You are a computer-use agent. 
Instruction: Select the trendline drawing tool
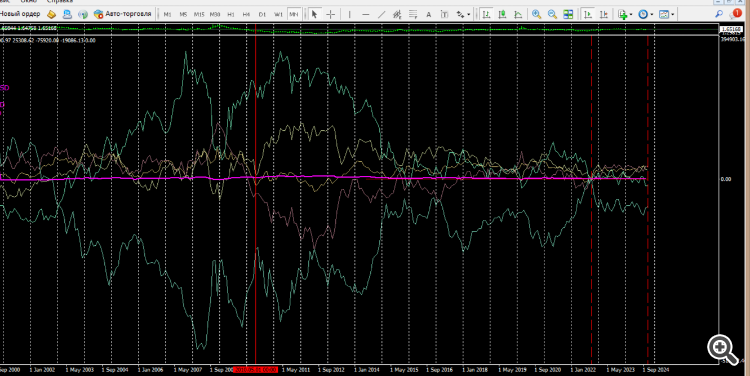click(381, 14)
